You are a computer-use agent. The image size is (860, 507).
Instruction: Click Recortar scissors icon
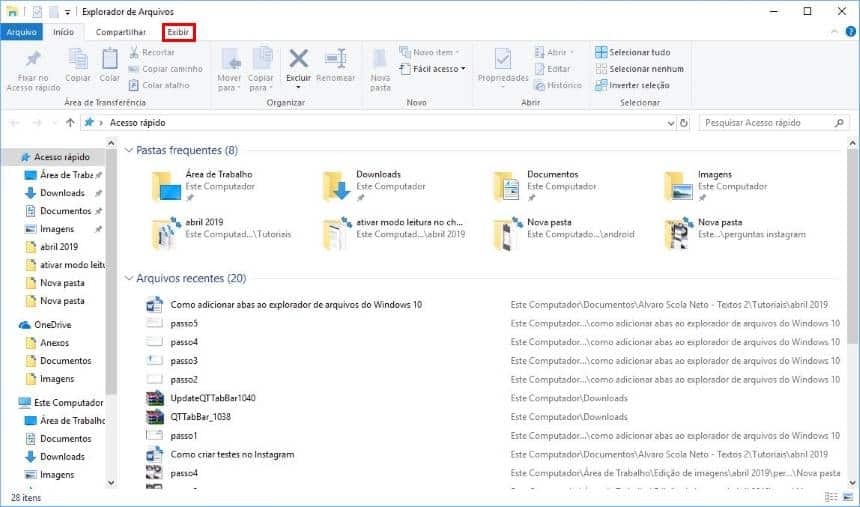134,53
